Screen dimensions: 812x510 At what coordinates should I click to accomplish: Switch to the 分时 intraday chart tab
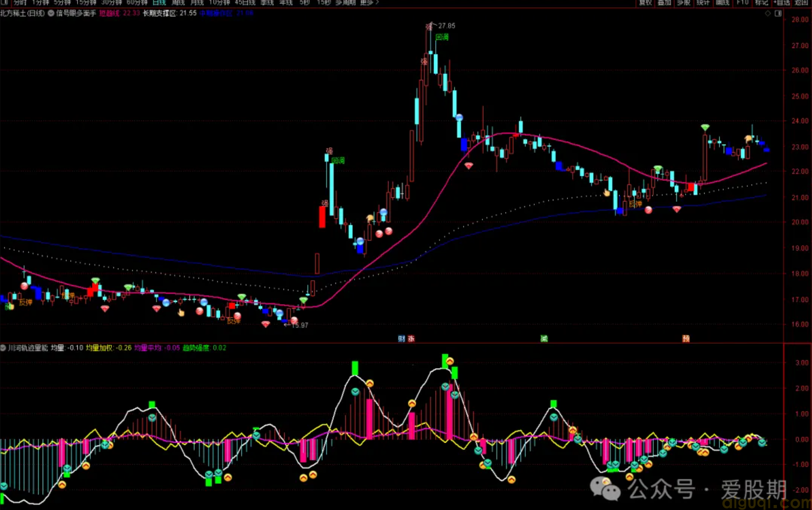pos(20,2)
